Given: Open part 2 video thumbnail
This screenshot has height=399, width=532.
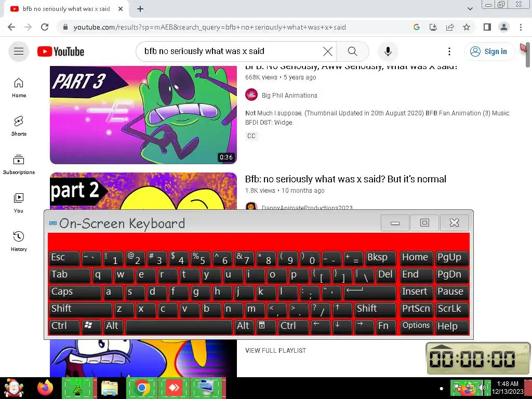Looking at the screenshot, I should [143, 191].
